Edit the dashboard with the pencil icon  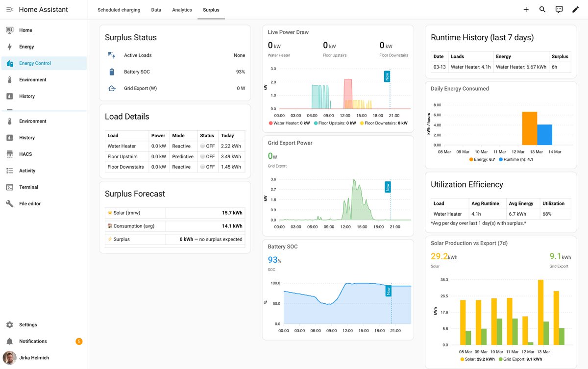575,9
